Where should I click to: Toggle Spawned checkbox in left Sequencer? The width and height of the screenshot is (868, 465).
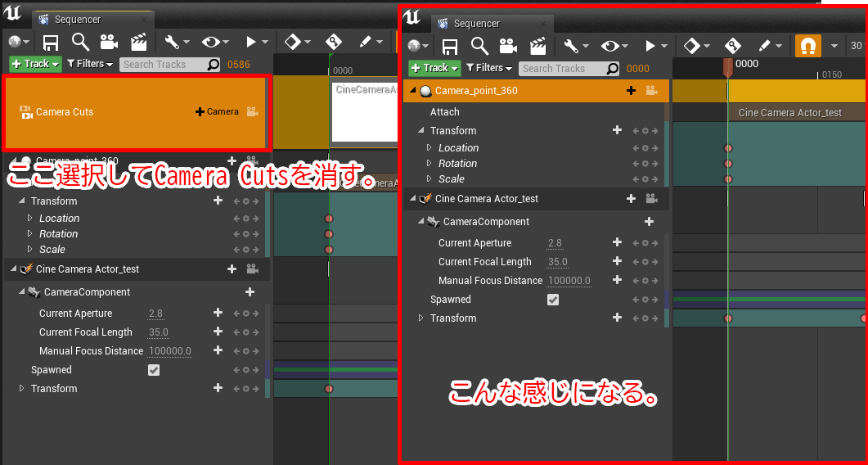(154, 370)
